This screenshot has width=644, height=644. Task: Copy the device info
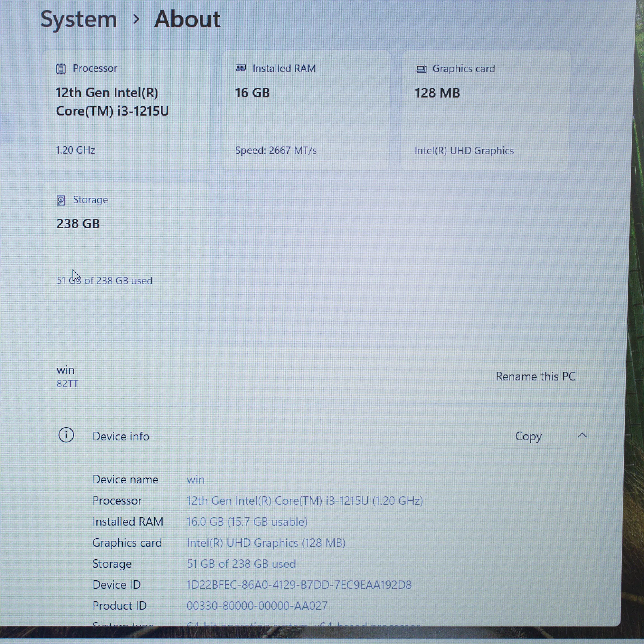(528, 436)
